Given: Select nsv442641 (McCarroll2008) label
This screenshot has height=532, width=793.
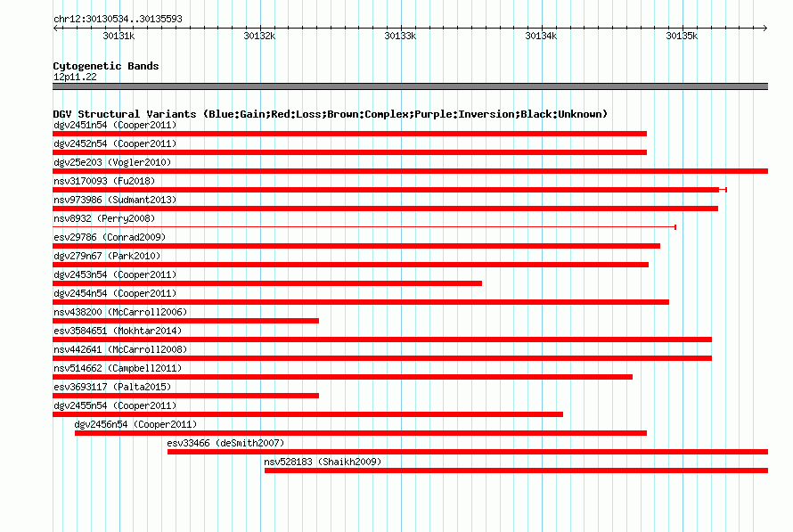Looking at the screenshot, I should click(x=120, y=349).
